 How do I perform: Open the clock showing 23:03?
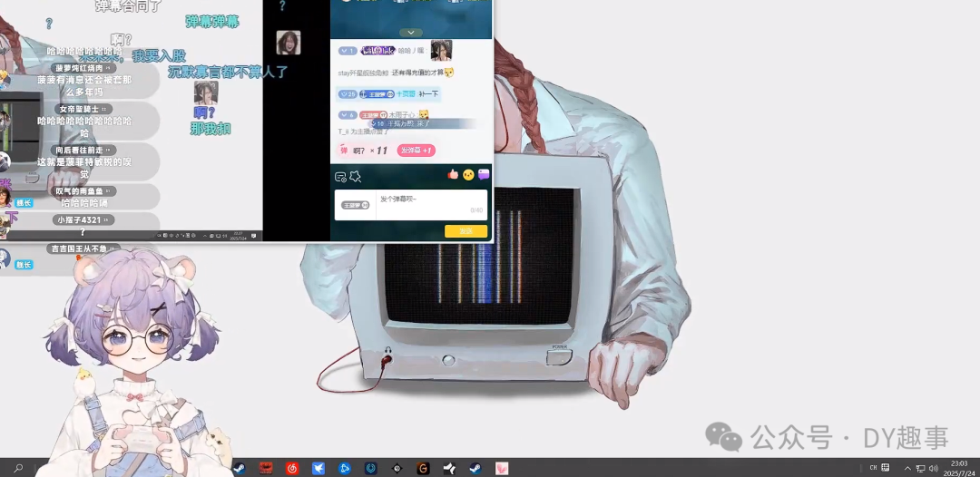pyautogui.click(x=959, y=468)
